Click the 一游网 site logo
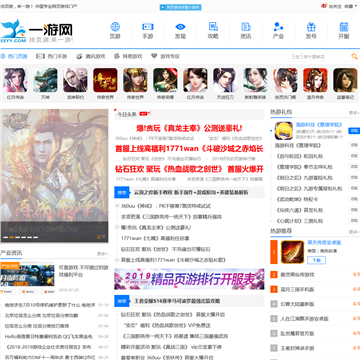This screenshot has width=360, height=360. click(x=37, y=31)
